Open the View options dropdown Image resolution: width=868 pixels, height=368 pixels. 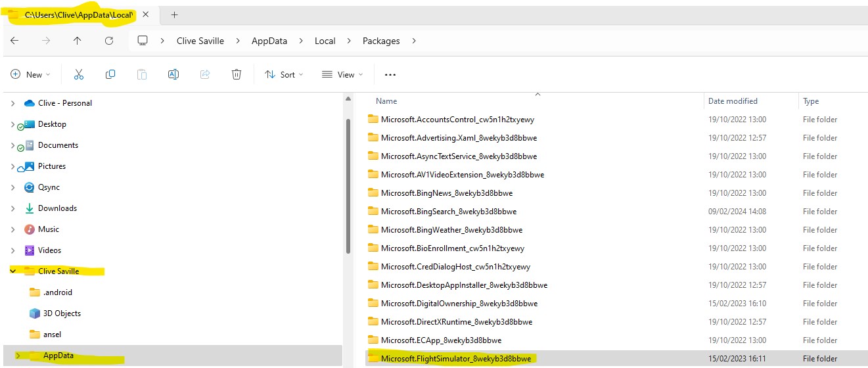point(342,75)
